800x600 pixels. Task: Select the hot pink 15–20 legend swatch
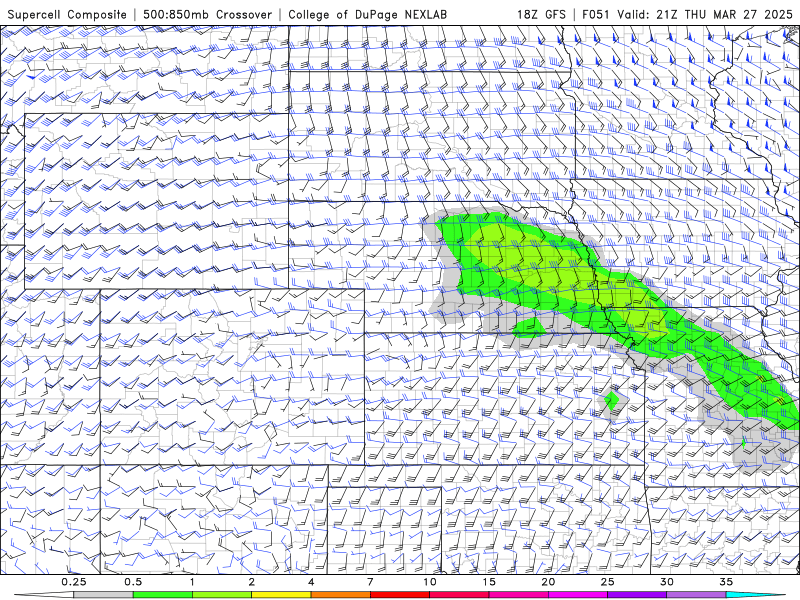point(518,595)
